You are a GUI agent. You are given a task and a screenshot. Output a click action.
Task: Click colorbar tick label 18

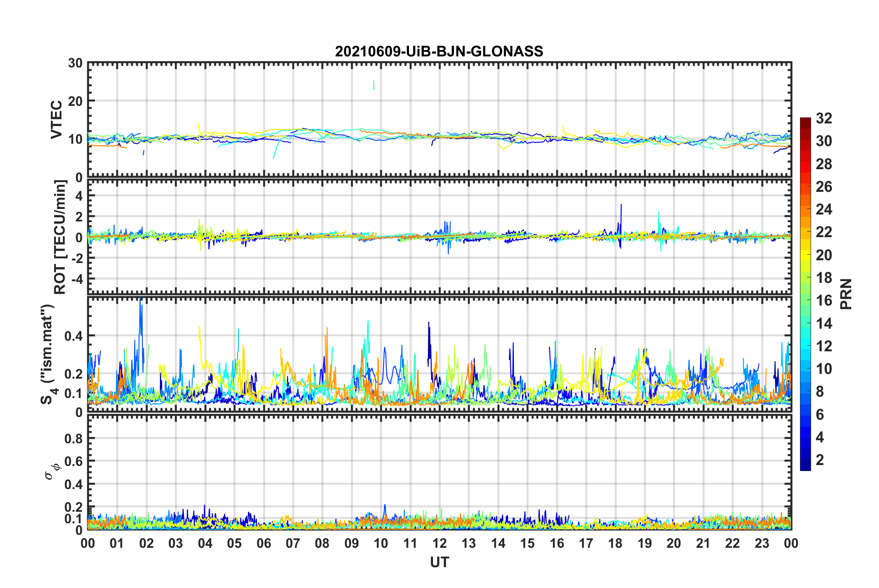[824, 278]
